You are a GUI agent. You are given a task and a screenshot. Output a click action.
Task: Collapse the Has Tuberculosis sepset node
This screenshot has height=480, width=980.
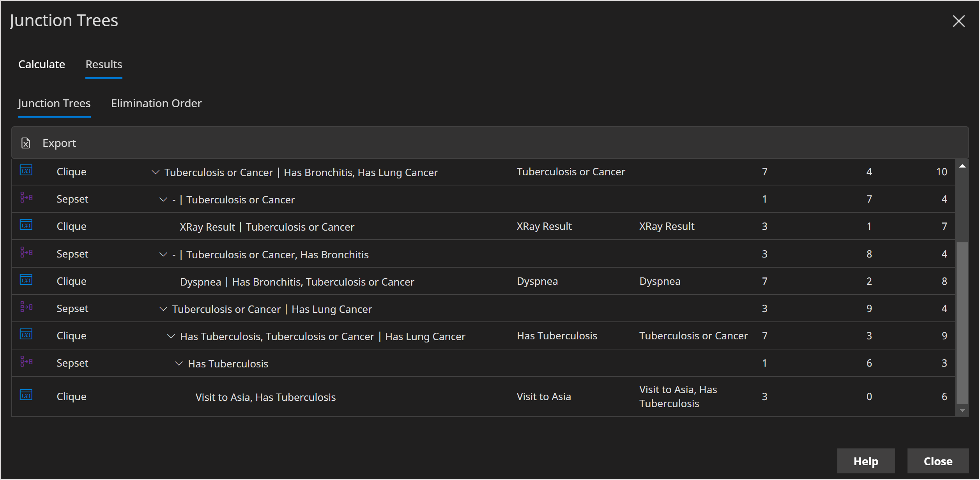pos(179,364)
